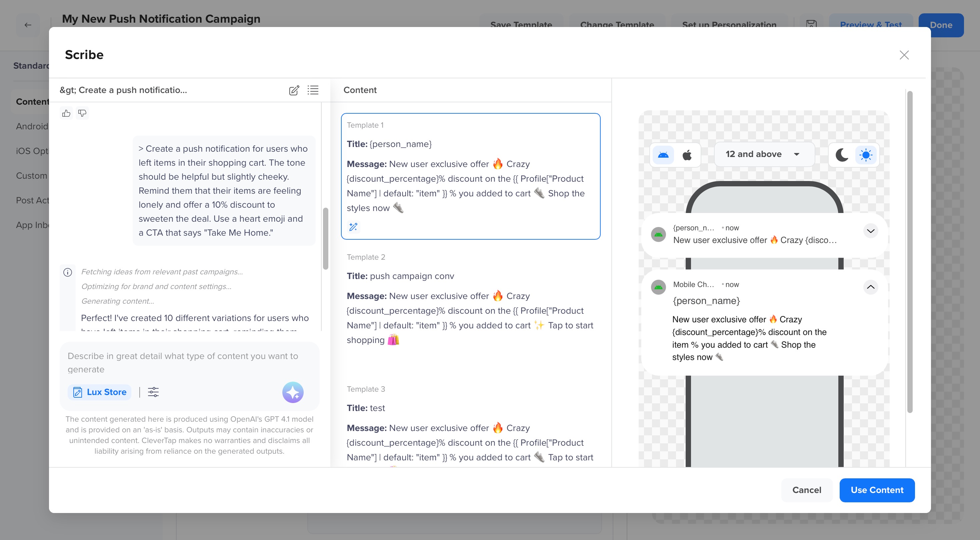Click the {person_name} title in notification preview
This screenshot has width=980, height=540.
706,301
